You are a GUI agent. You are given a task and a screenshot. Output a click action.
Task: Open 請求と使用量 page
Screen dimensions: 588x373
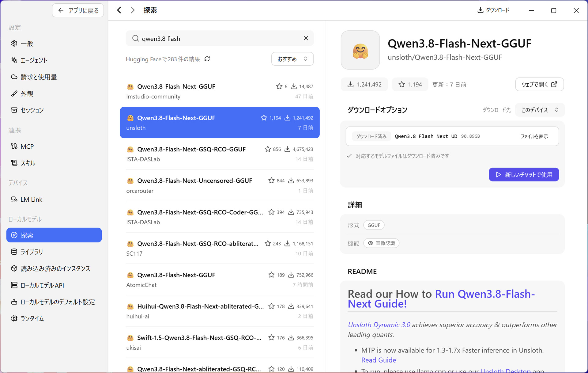tap(54, 77)
